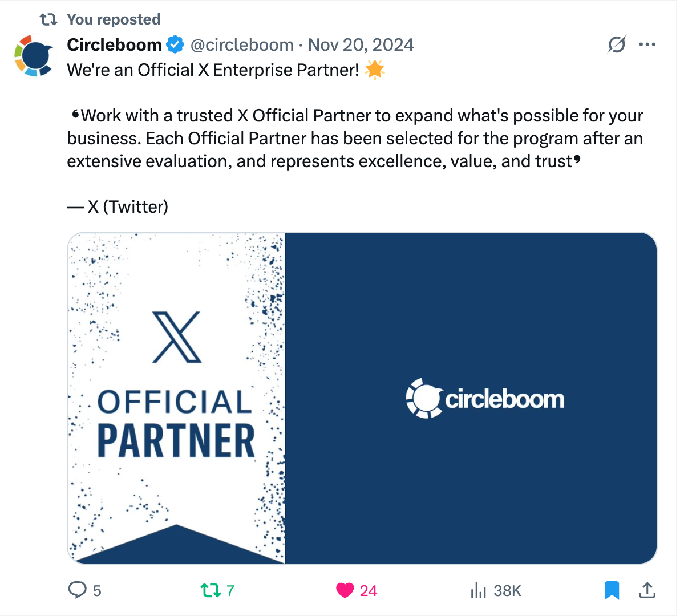This screenshot has height=616, width=680.
Task: Open the reply composer via the comment icon
Action: [x=77, y=590]
